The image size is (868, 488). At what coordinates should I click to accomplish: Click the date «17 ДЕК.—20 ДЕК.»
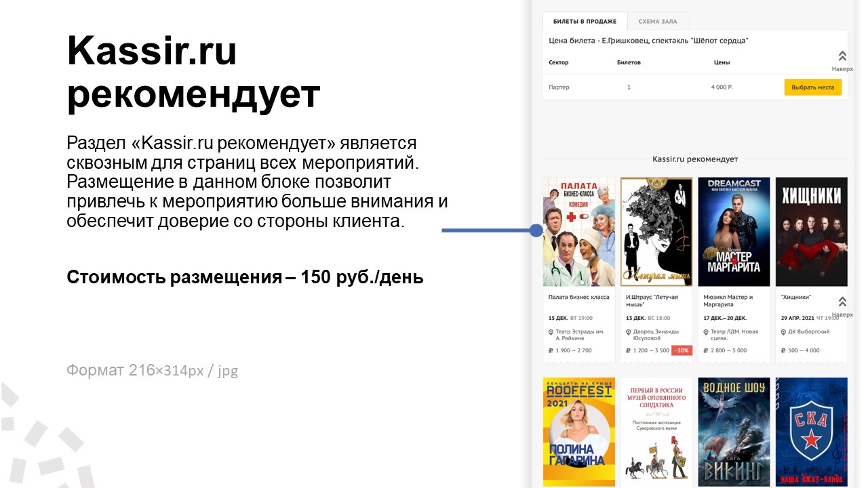click(x=725, y=318)
